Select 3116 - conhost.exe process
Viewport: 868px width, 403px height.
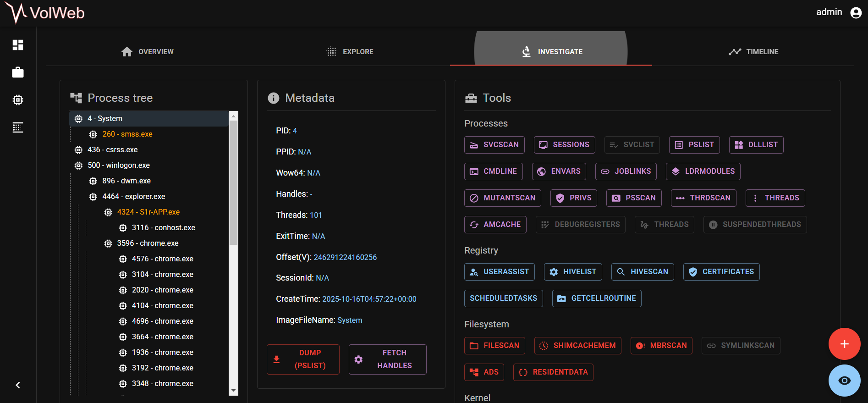163,227
